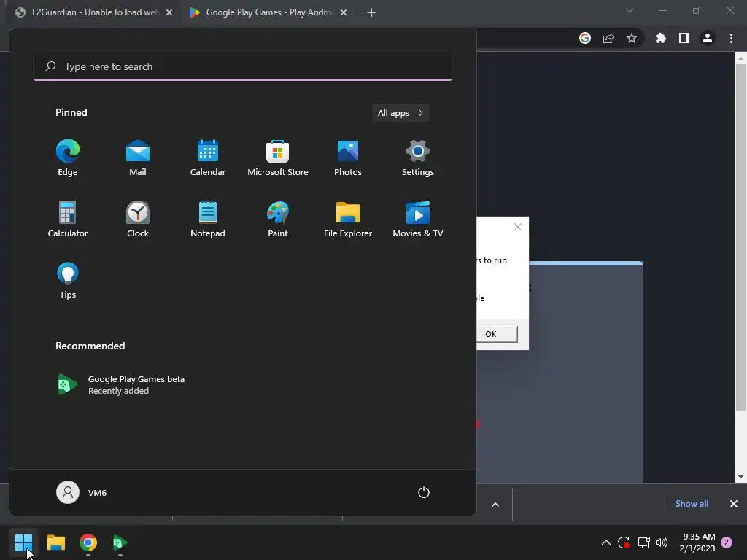The height and width of the screenshot is (560, 747).
Task: Open the Chrome tab search dropdown
Action: [630, 10]
